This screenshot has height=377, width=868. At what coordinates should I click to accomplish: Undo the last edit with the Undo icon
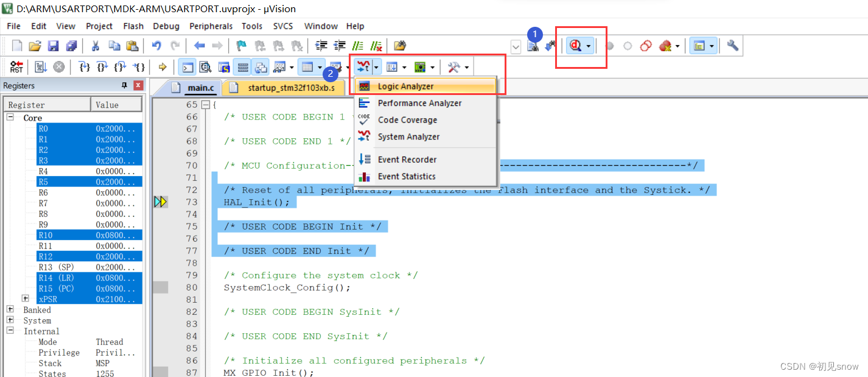pos(156,46)
